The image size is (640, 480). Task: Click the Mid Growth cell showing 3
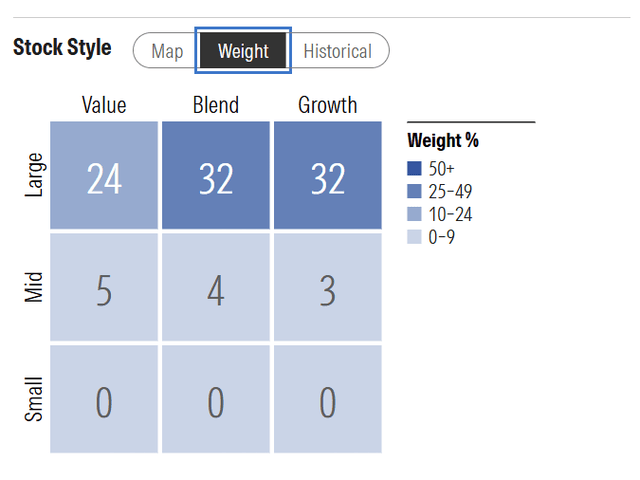pos(327,288)
